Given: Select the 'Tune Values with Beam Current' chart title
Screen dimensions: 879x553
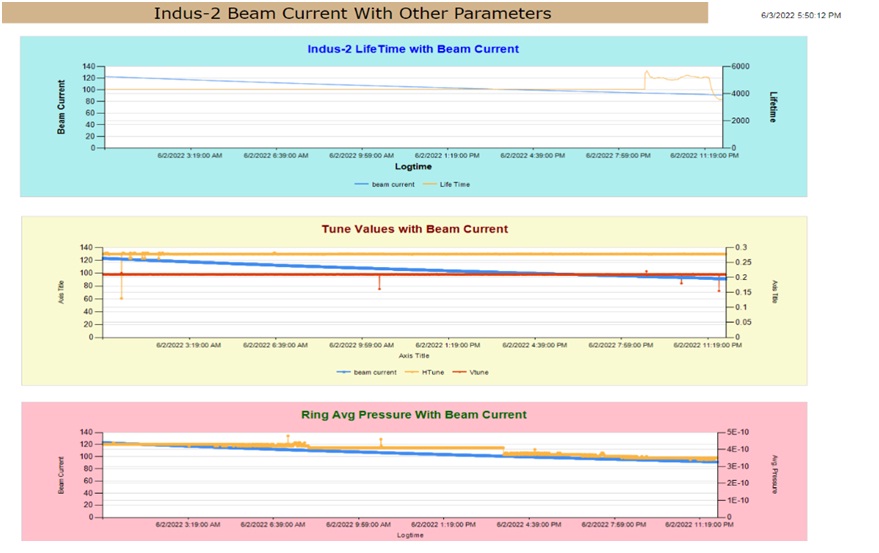Looking at the screenshot, I should click(415, 229).
